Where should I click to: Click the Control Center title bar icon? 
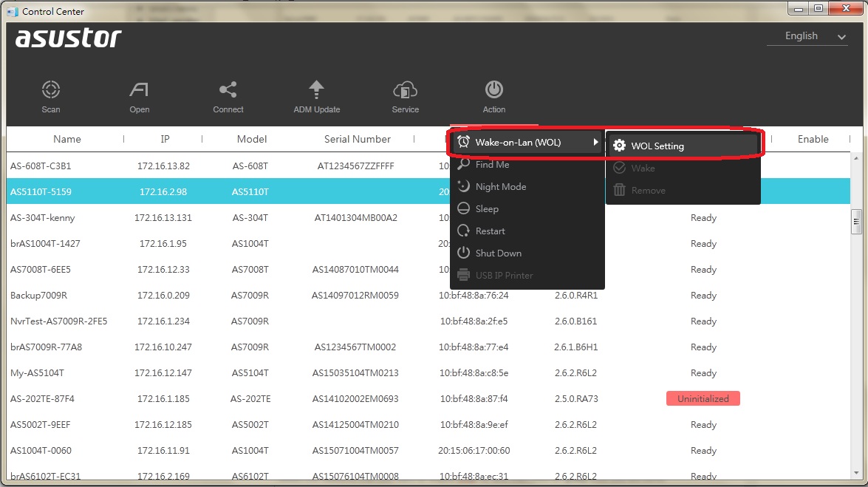(x=12, y=11)
